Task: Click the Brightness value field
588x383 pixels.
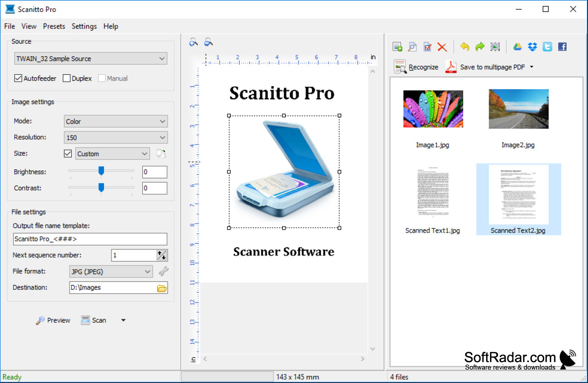Action: (x=155, y=172)
